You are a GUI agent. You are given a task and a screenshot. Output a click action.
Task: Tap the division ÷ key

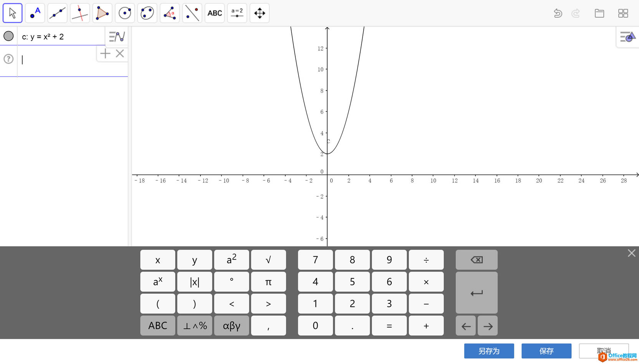click(426, 260)
